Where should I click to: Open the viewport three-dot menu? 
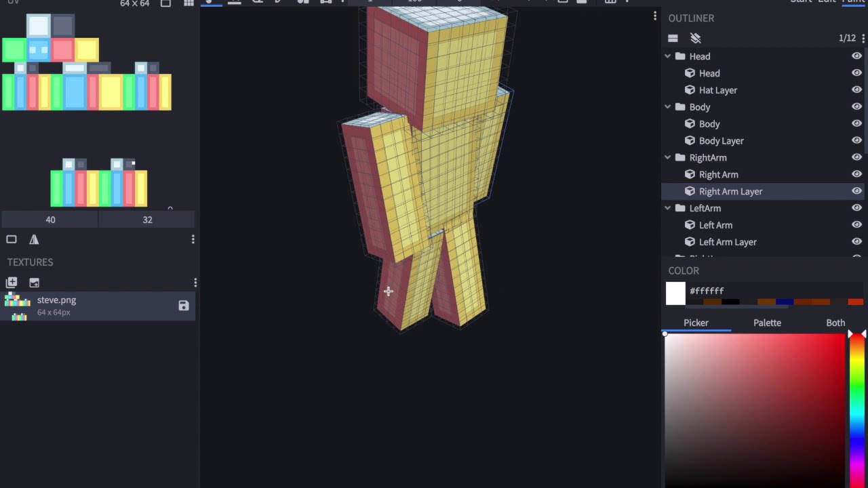654,16
